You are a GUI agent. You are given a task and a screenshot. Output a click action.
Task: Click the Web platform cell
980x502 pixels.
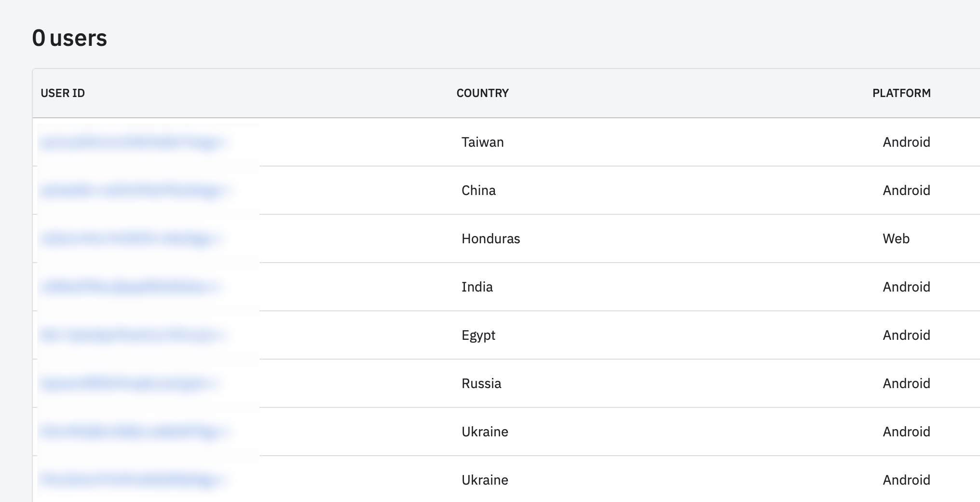(896, 239)
